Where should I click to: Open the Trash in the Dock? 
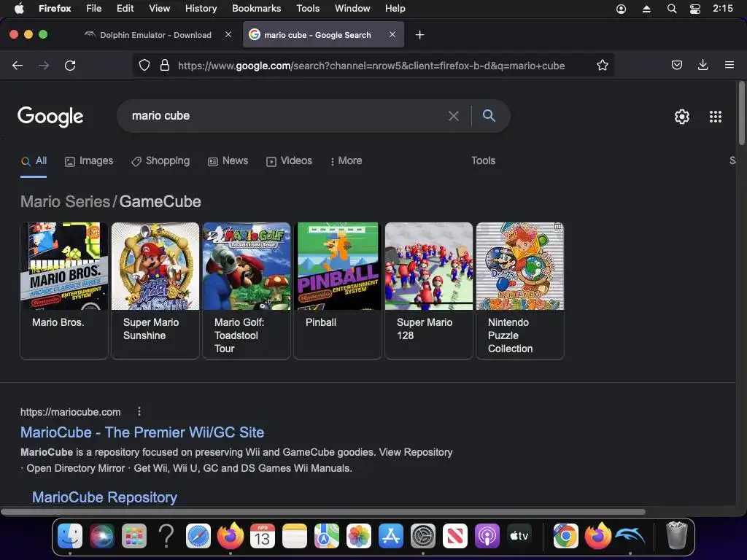[x=676, y=536]
